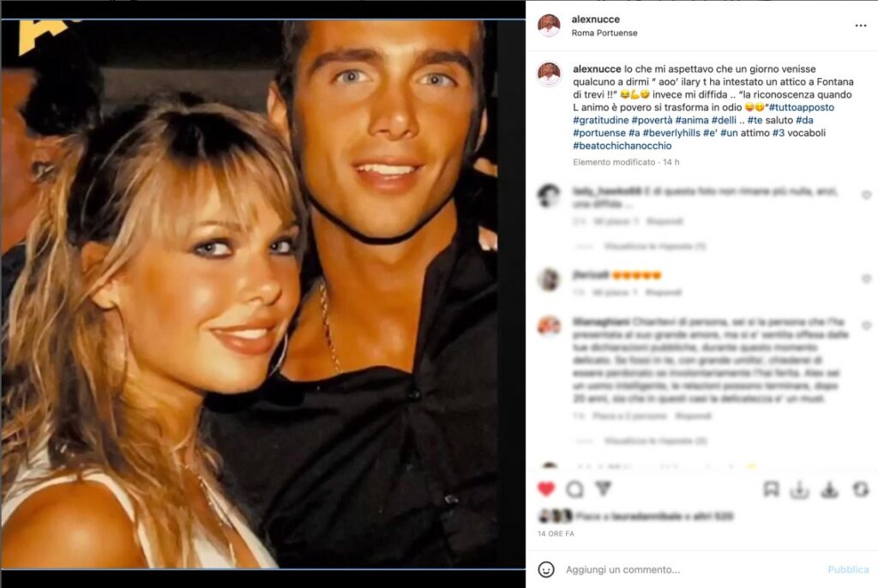Click the circular refresh icon in action row
Screen dimensions: 878x588
(861, 489)
